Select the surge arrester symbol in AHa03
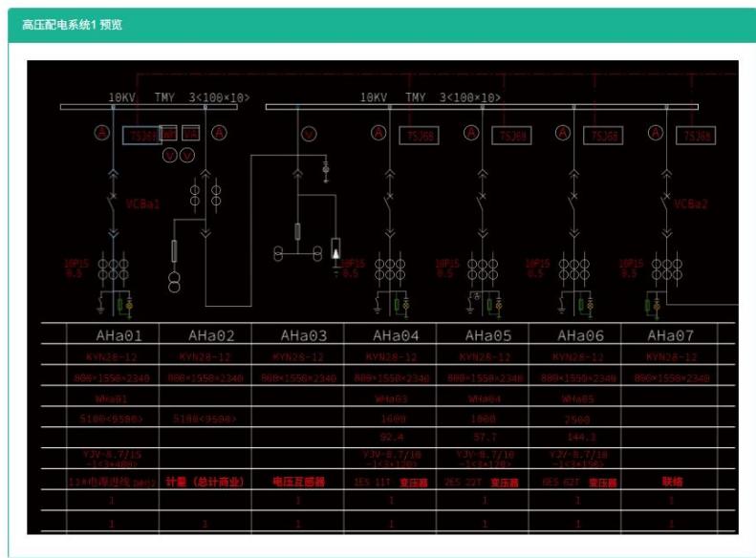 pos(335,248)
